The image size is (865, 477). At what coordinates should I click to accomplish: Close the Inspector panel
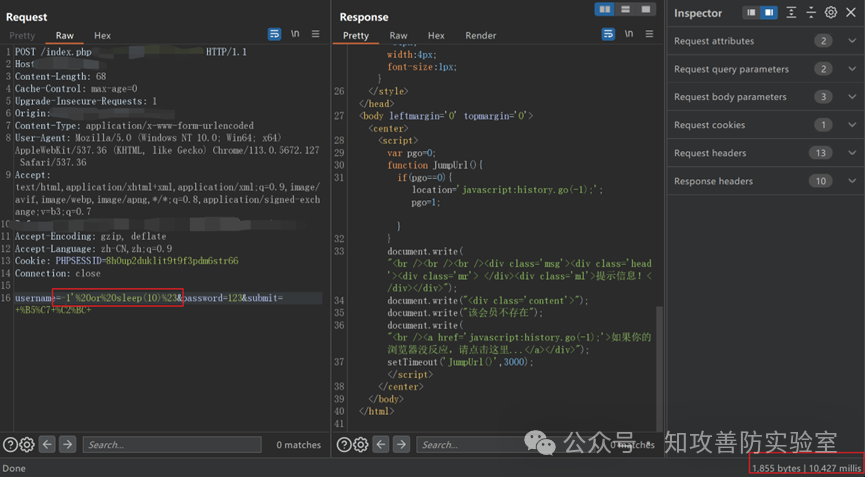pyautogui.click(x=850, y=13)
